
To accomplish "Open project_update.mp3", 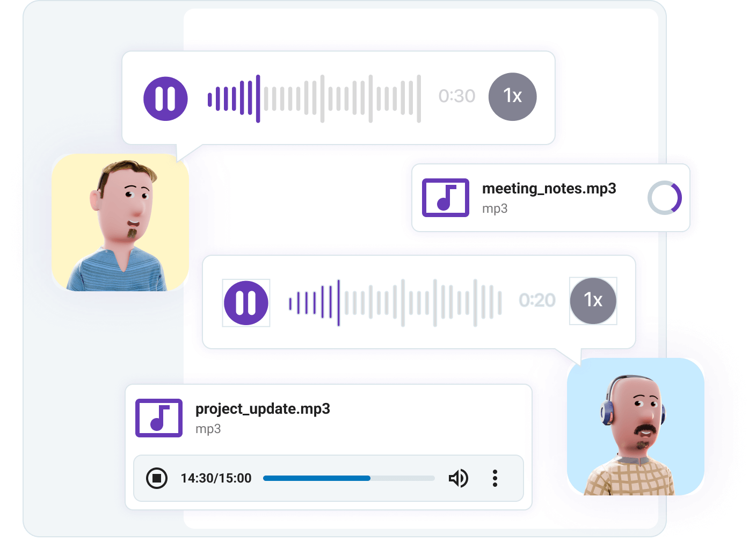I will [264, 409].
